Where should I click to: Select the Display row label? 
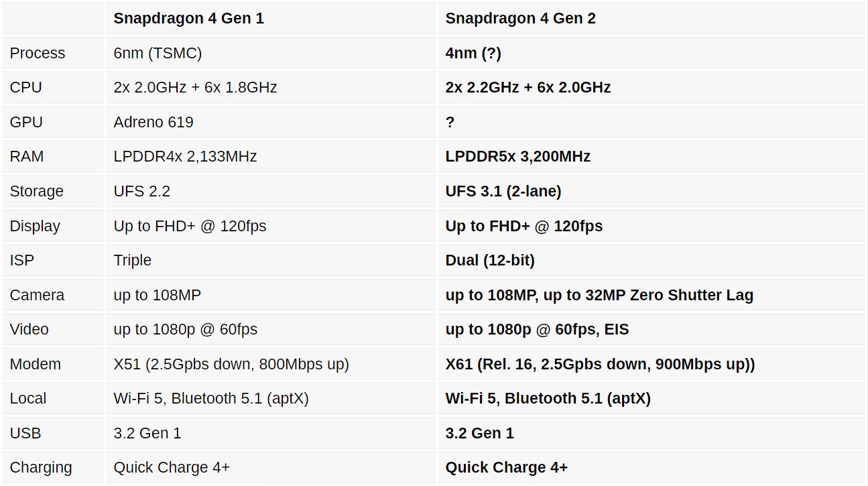pyautogui.click(x=35, y=227)
